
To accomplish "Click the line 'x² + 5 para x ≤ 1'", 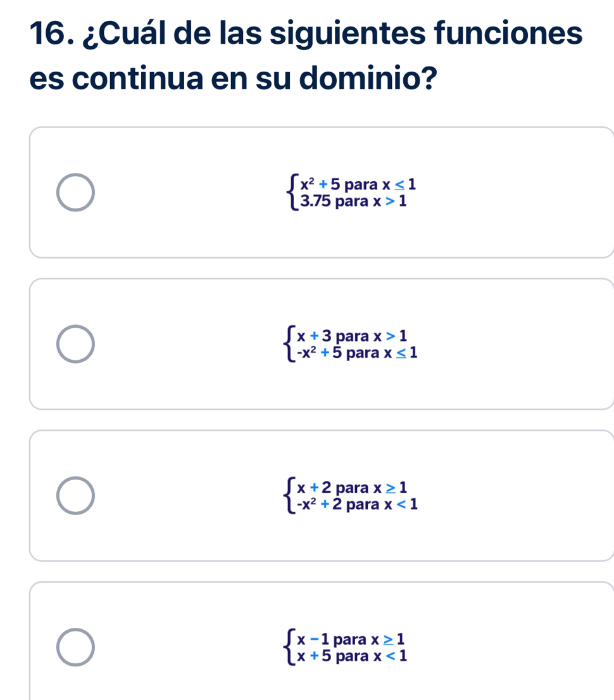I will pos(359,185).
